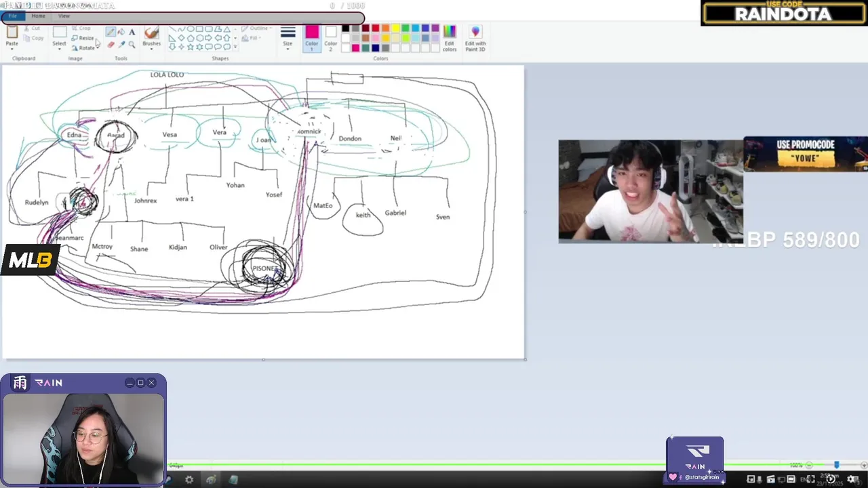
Task: Select the Eraser tool
Action: click(111, 45)
